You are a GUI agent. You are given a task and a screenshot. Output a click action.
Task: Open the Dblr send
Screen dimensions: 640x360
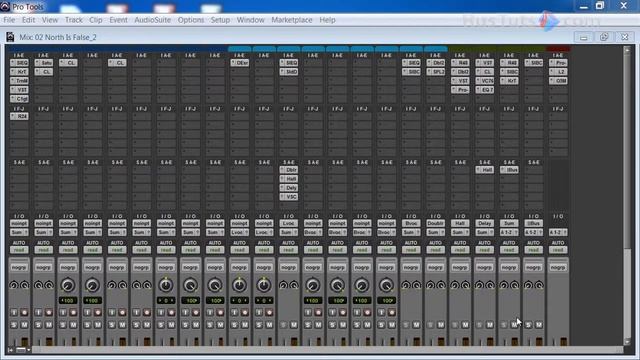click(289, 170)
